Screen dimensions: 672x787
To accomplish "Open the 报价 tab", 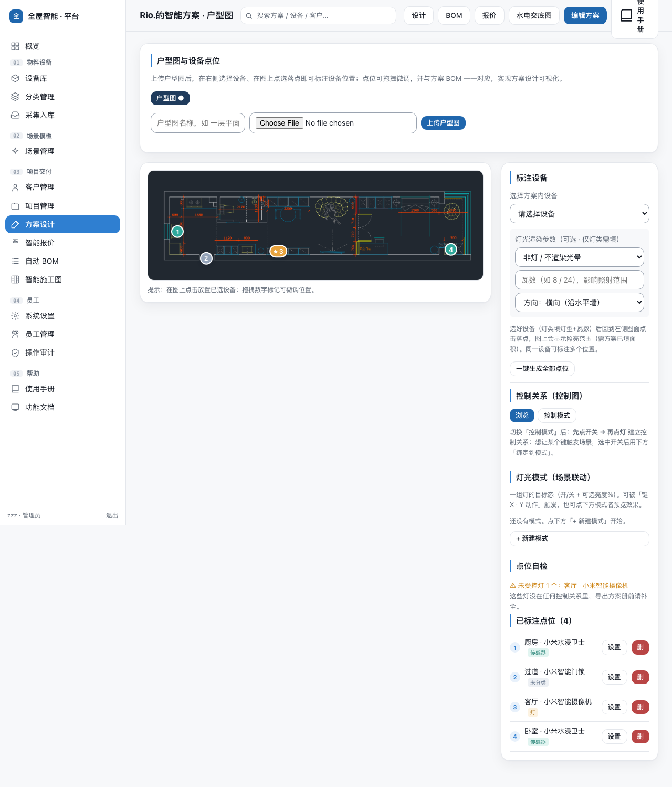I will (x=489, y=16).
